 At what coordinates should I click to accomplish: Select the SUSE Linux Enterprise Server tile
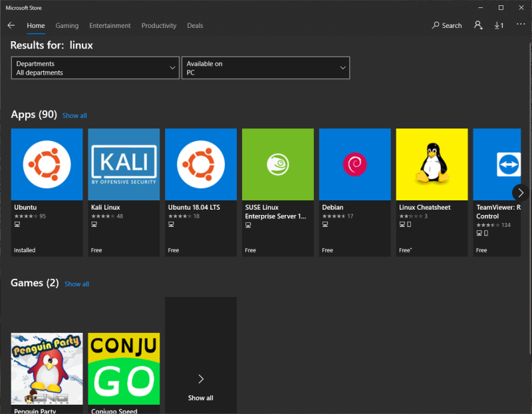(277, 164)
